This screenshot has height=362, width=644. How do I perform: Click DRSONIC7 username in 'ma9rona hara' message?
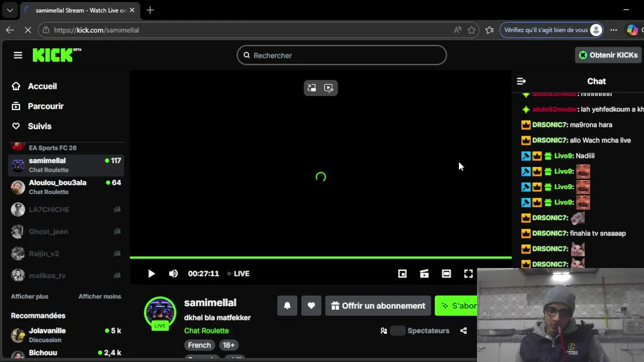click(549, 125)
